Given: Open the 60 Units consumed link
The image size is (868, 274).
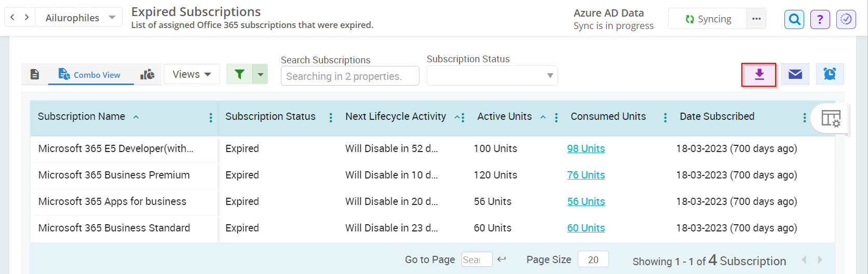Looking at the screenshot, I should [586, 228].
